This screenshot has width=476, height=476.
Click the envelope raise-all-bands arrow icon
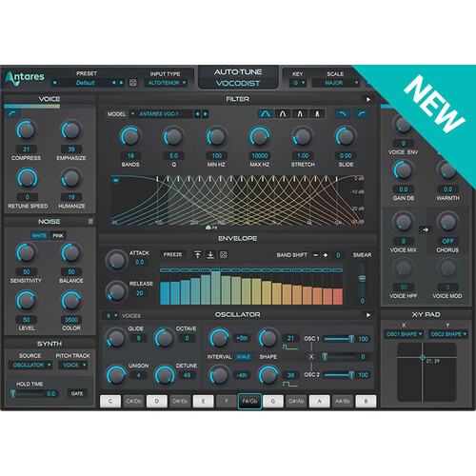point(197,254)
